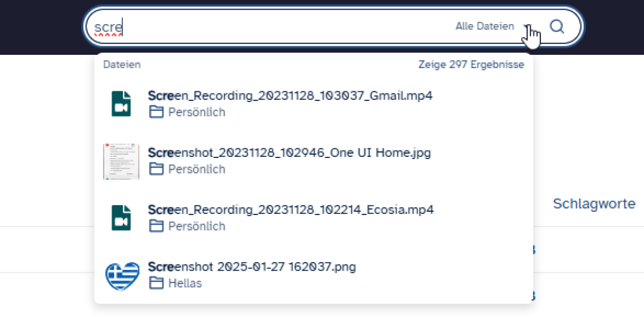Go to Persönlich folder of One UI screenshot

196,169
